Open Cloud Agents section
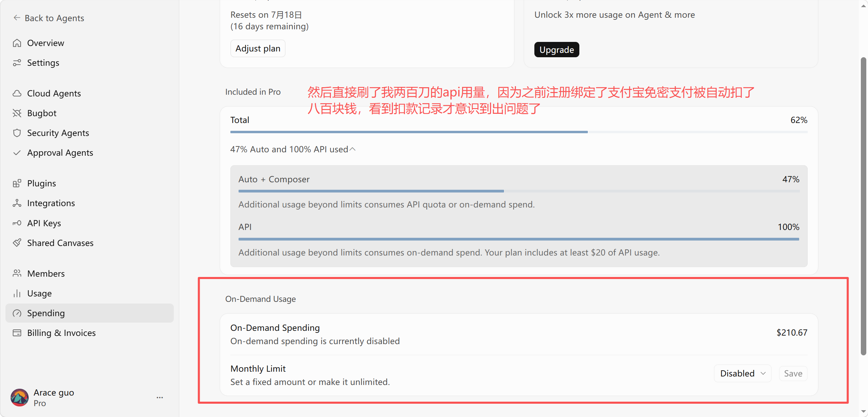Image resolution: width=868 pixels, height=417 pixels. pos(90,93)
